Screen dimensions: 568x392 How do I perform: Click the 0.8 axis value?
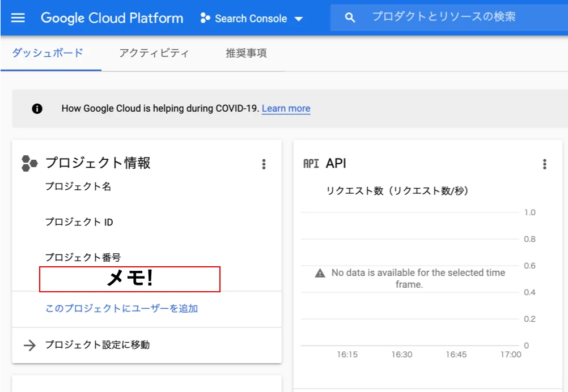[529, 239]
